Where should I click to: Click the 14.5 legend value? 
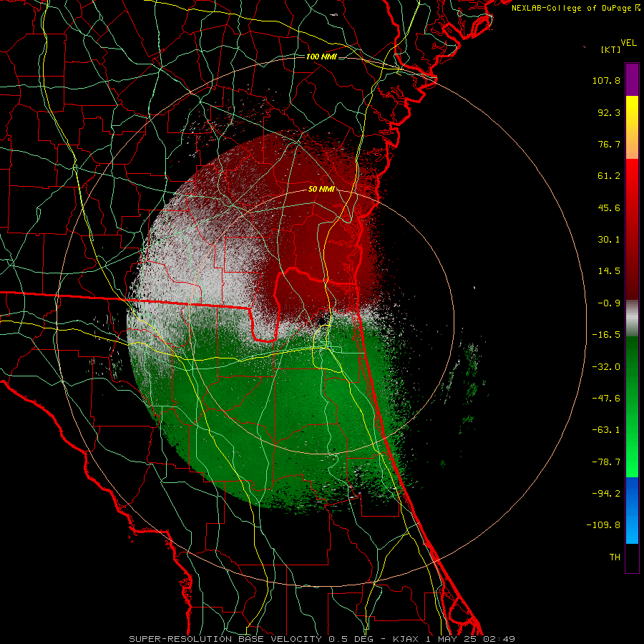(609, 271)
